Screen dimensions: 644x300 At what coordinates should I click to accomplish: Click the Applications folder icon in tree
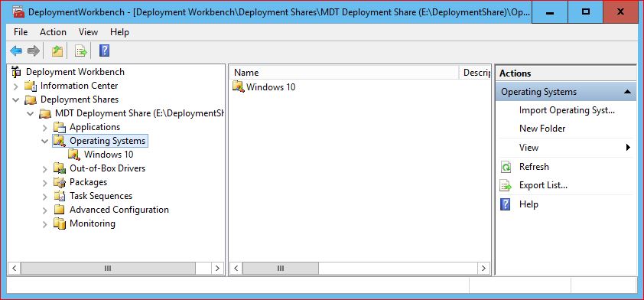point(60,127)
